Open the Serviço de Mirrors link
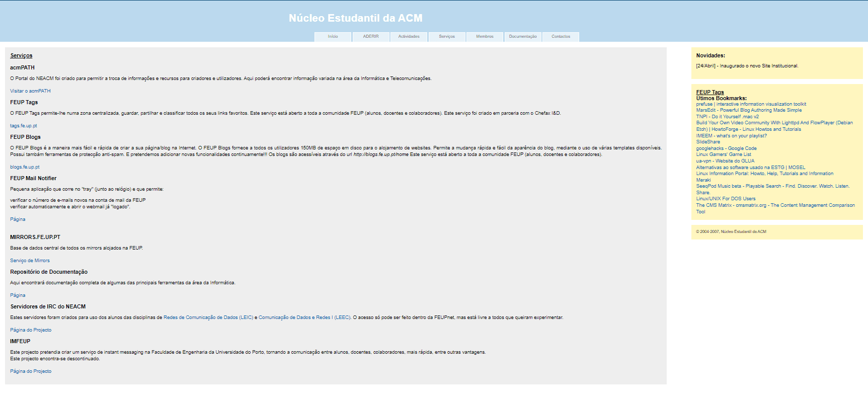The width and height of the screenshot is (868, 400). click(x=30, y=261)
